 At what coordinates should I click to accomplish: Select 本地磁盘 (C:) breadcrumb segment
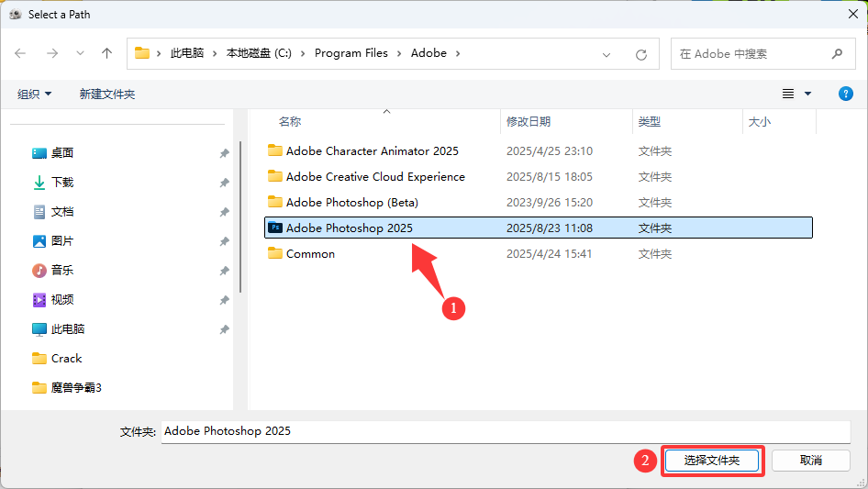click(259, 53)
